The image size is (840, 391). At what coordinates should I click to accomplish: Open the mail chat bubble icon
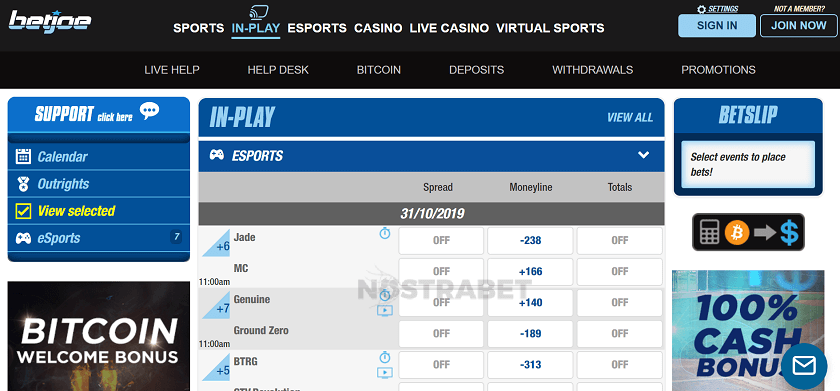[x=804, y=366]
